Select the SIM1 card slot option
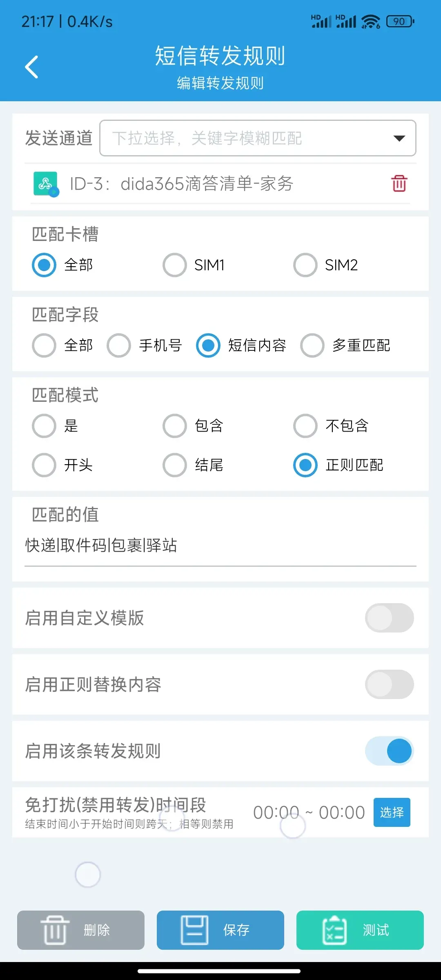 pos(175,265)
